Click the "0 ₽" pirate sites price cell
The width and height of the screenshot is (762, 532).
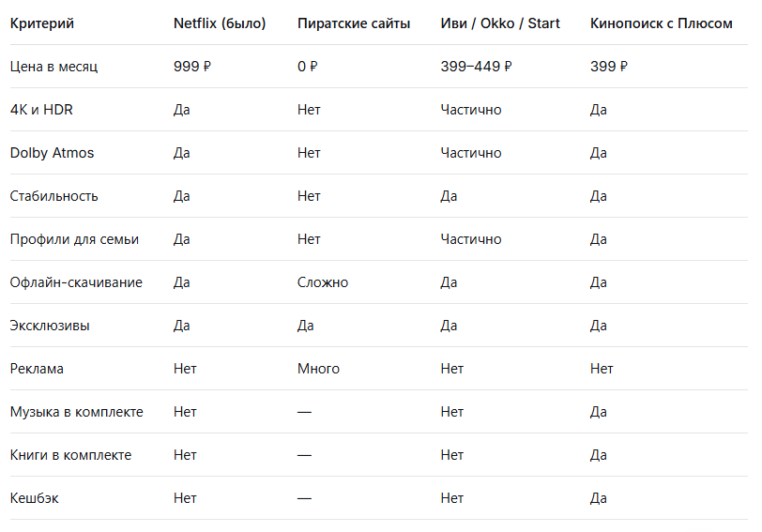tap(307, 67)
